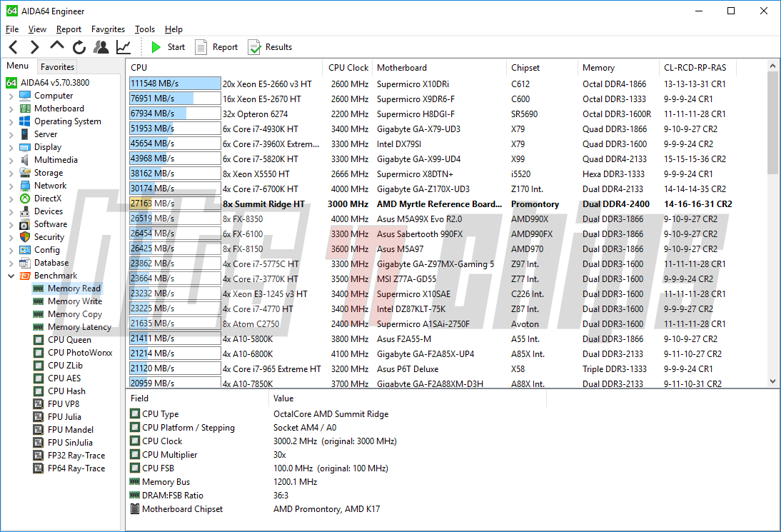Select the CPU Queen benchmark icon
Image resolution: width=781 pixels, height=532 pixels.
click(x=39, y=340)
